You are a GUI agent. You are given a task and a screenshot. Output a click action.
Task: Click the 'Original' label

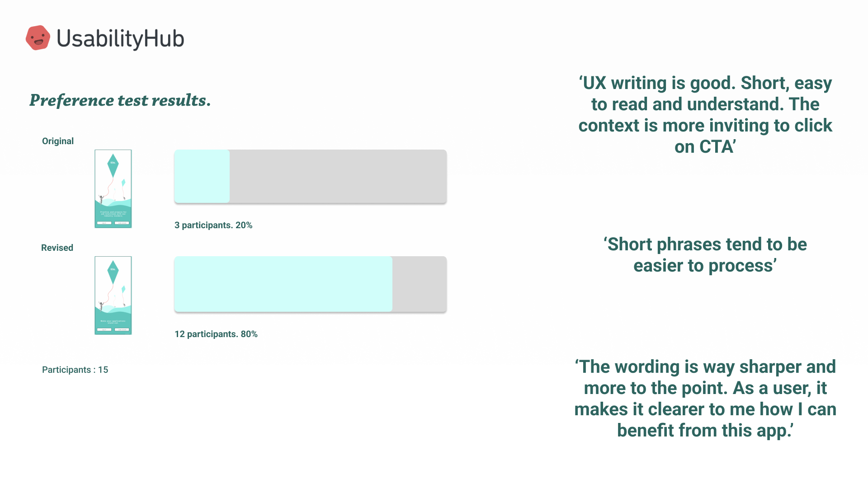(57, 141)
